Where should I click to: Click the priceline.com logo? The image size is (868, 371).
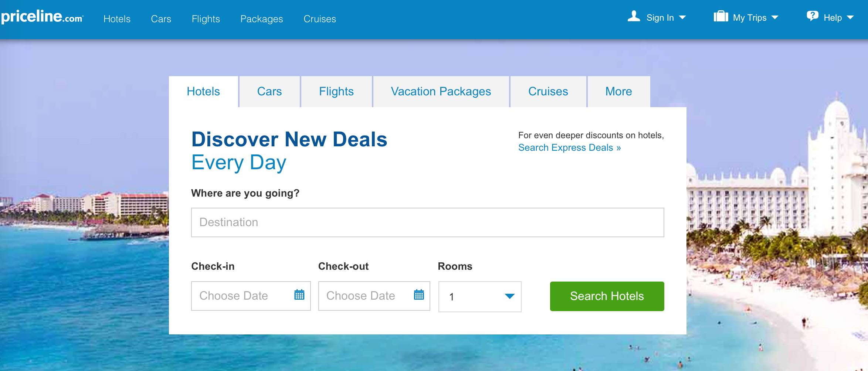click(42, 17)
